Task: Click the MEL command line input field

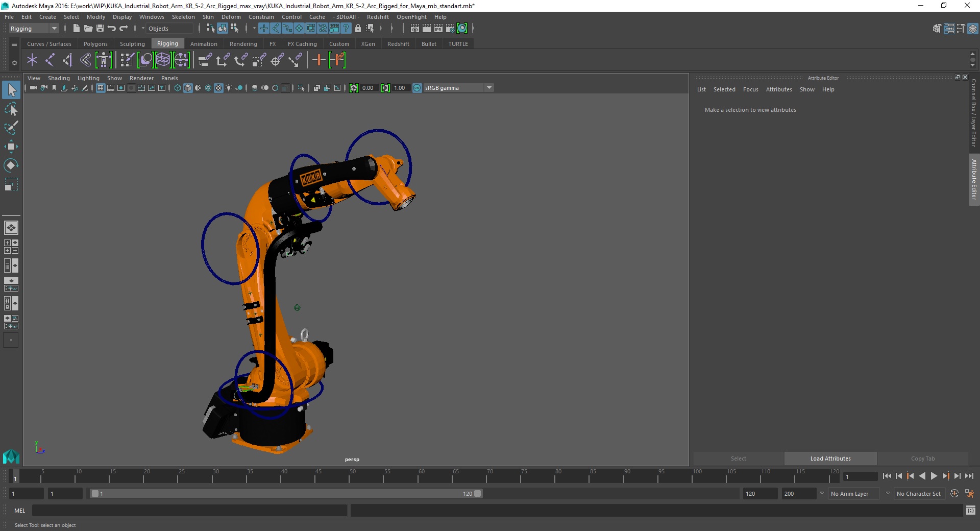Action: tap(190, 510)
